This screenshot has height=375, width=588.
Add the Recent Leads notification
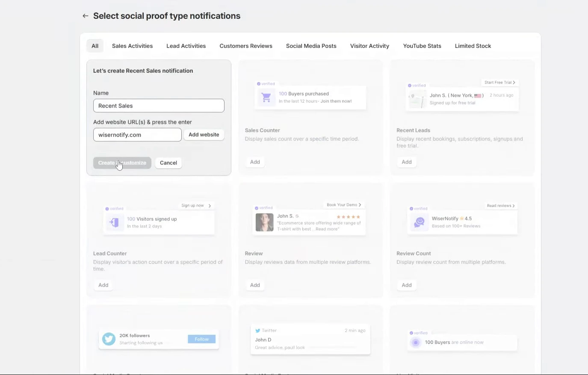click(x=407, y=162)
